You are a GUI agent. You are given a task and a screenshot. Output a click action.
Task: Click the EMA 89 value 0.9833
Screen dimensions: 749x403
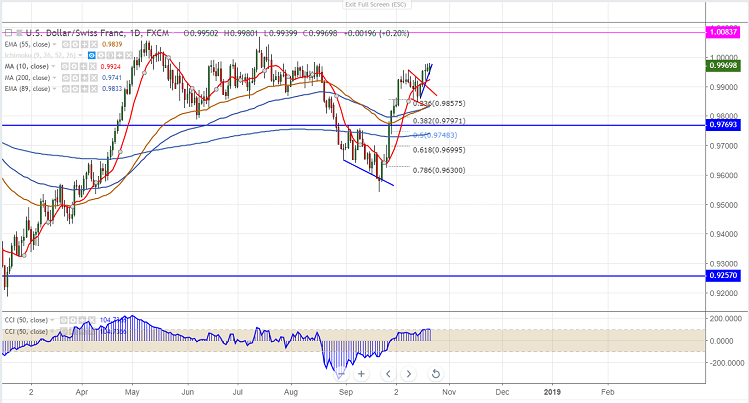[112, 89]
